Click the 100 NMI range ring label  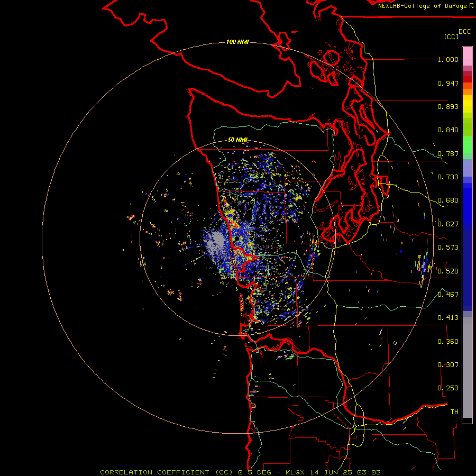click(x=237, y=42)
